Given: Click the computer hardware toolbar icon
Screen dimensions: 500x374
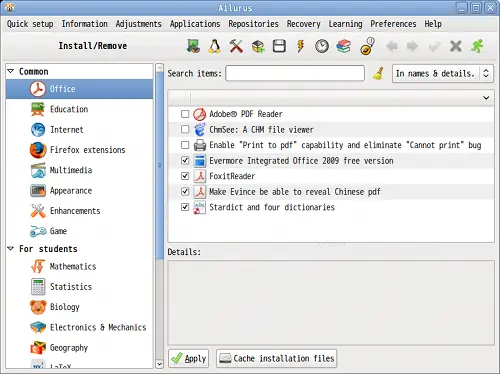Looking at the screenshot, I should tap(193, 46).
